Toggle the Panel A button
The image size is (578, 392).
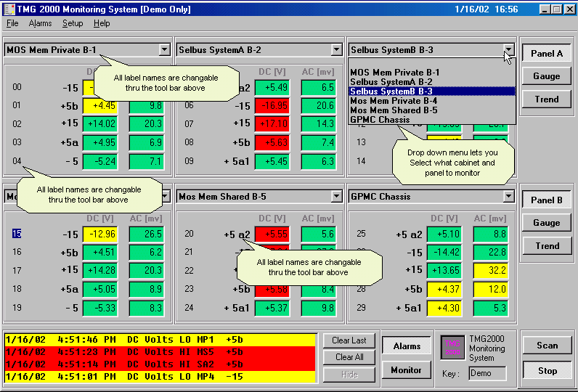point(547,54)
